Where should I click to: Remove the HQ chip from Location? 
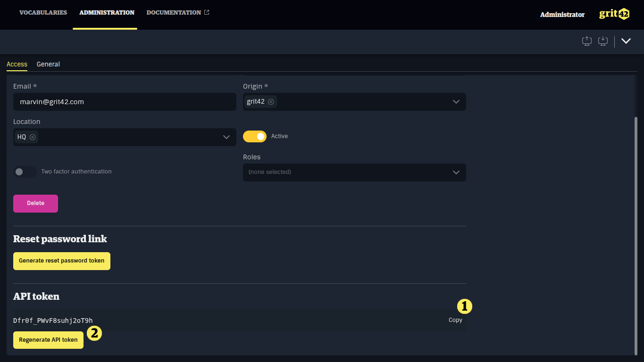33,137
